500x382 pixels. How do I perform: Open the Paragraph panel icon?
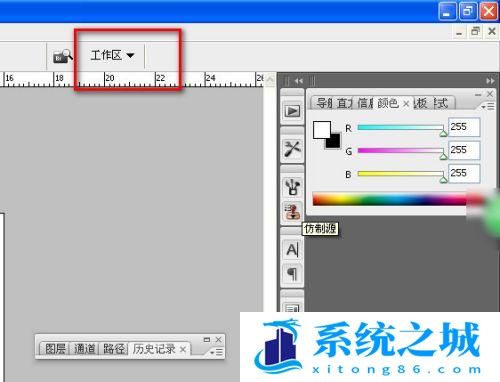[292, 274]
